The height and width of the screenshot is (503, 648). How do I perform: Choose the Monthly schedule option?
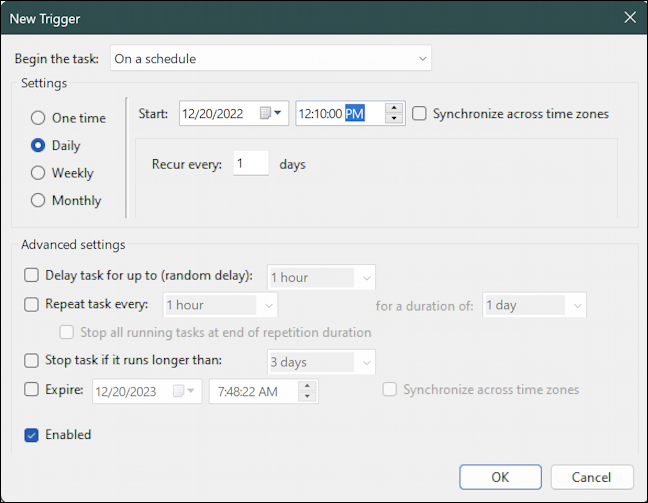(66, 200)
